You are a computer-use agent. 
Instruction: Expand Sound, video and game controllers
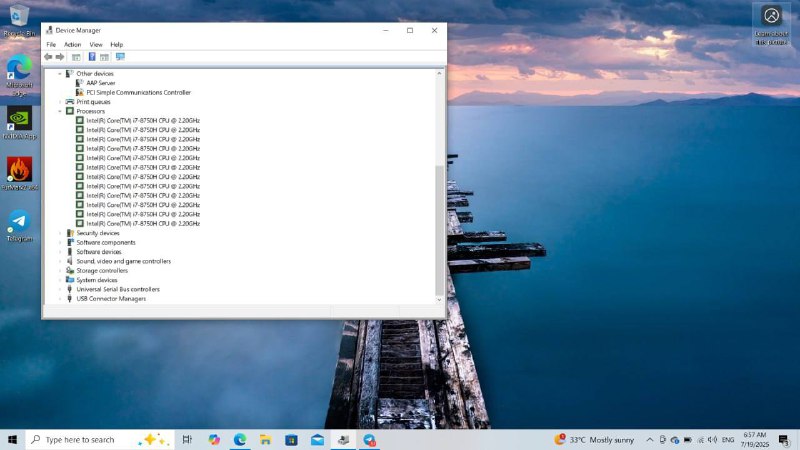coord(60,261)
